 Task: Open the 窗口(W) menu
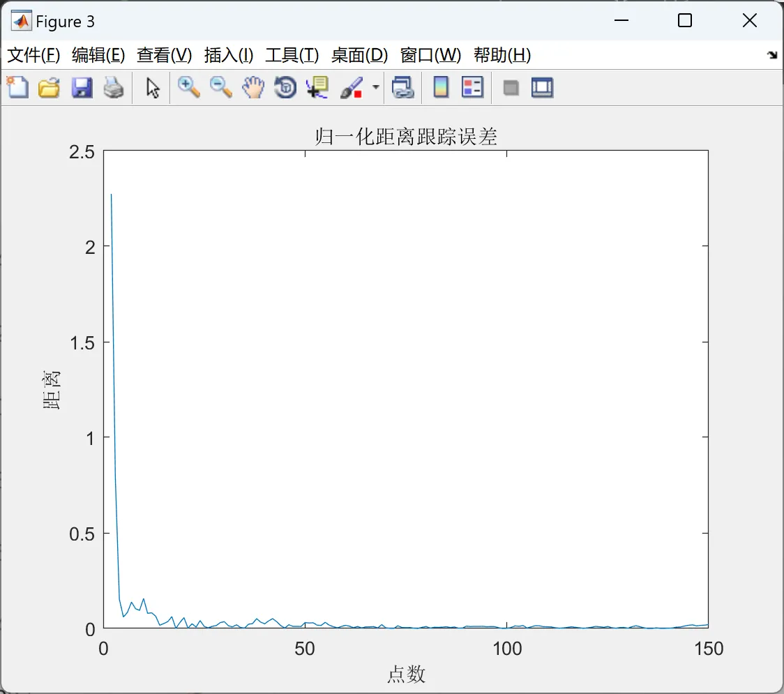430,55
